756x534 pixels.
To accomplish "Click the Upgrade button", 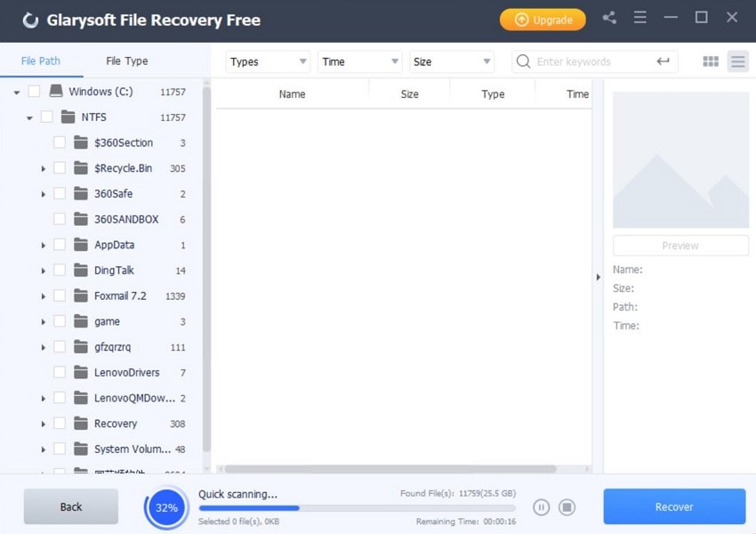I will click(x=543, y=20).
